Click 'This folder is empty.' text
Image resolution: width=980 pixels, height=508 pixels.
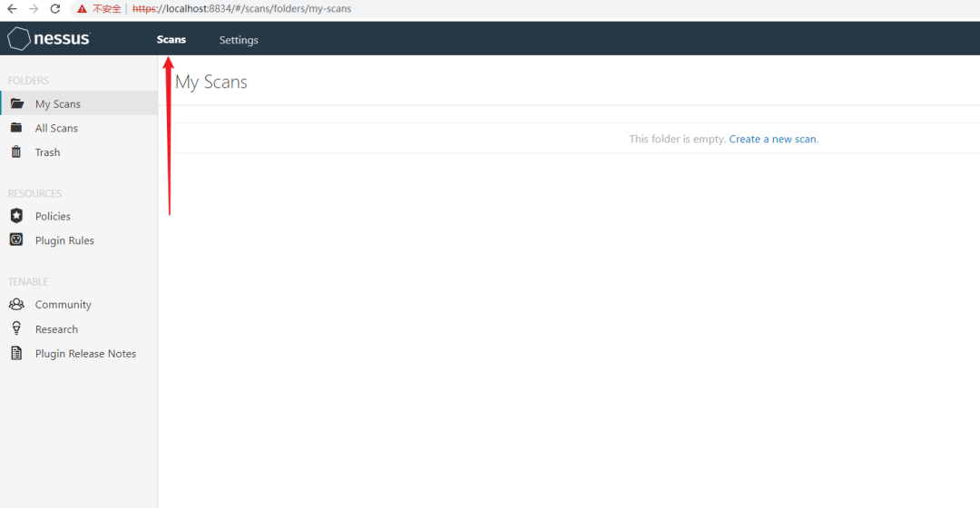(x=678, y=139)
